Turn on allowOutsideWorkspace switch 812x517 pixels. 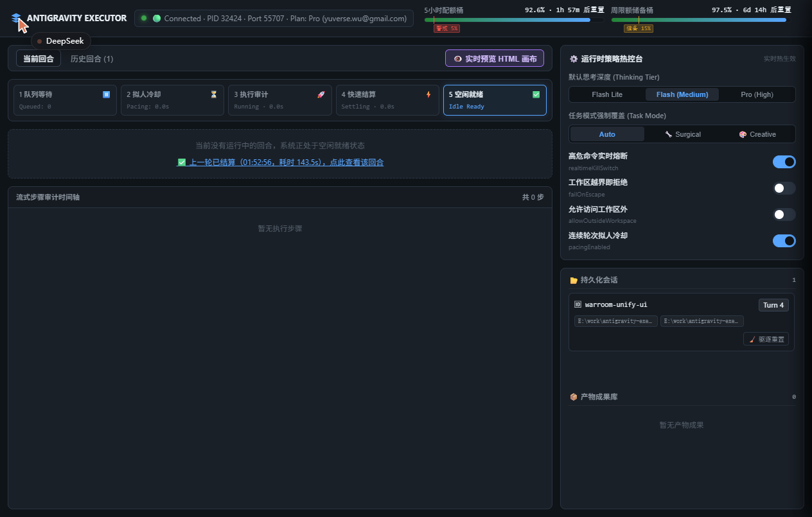pos(784,215)
